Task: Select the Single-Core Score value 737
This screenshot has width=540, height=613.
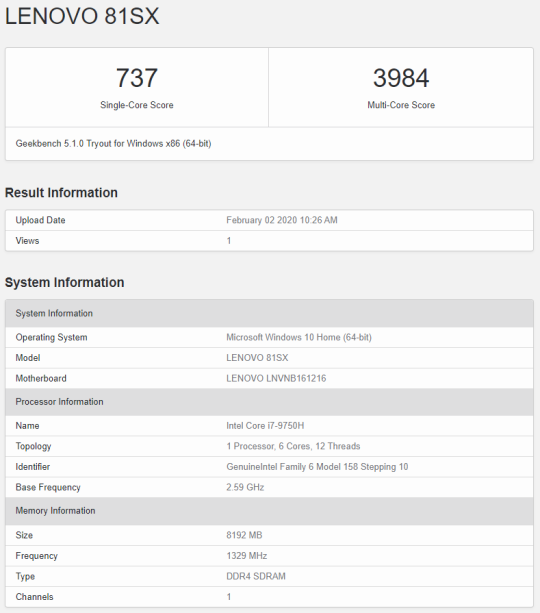Action: [137, 78]
